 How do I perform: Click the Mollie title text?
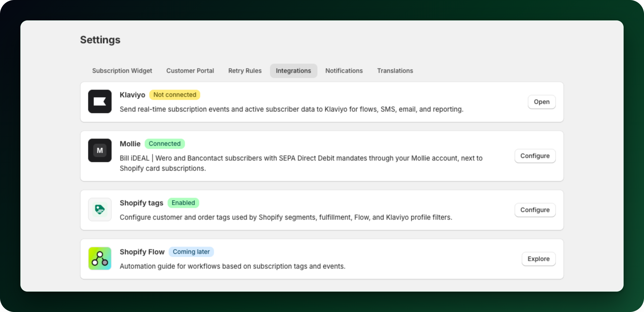point(130,144)
